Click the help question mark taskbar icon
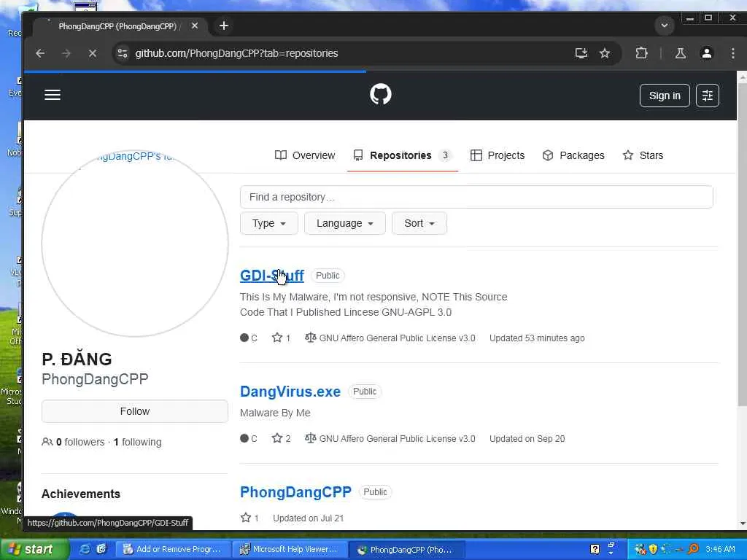This screenshot has width=747, height=560. pos(595,549)
